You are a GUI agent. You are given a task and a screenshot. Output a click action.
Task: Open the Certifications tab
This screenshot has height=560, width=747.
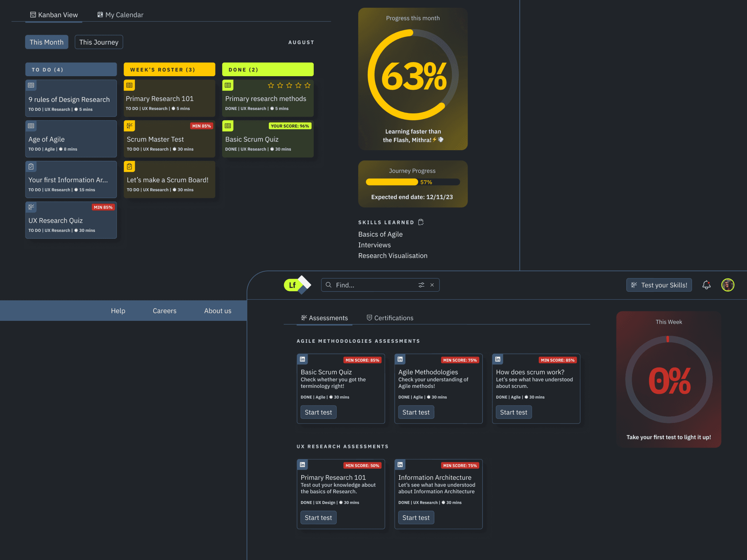[x=390, y=318]
